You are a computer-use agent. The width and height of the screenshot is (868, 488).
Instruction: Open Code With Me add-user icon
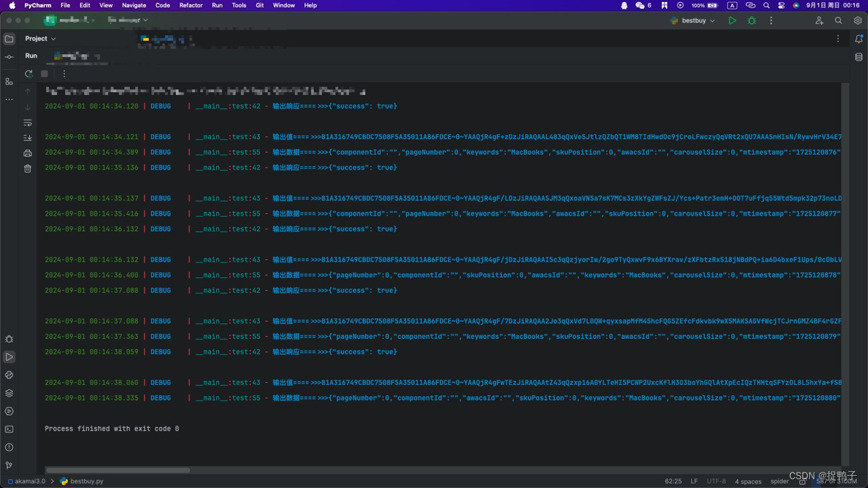pyautogui.click(x=819, y=21)
